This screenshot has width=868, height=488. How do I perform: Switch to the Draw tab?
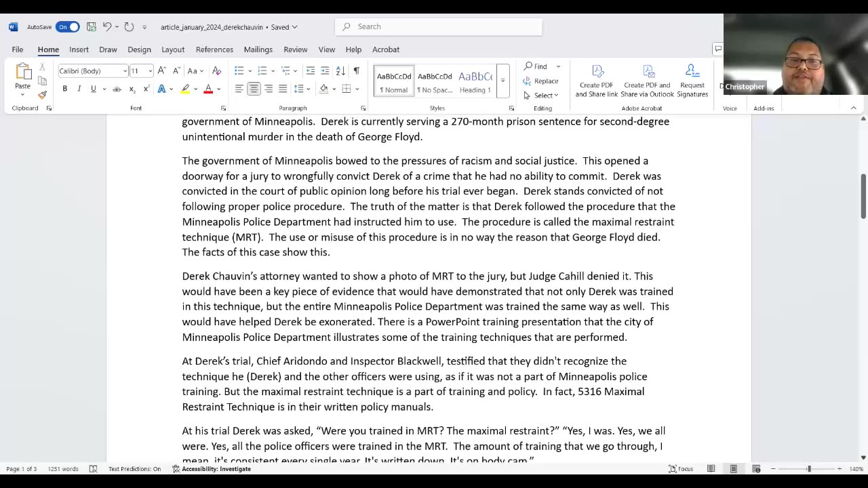tap(108, 49)
